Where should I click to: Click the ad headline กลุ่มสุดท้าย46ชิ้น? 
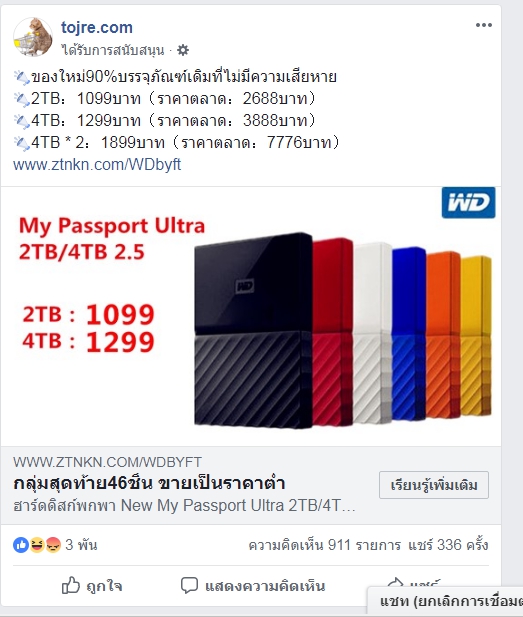tap(149, 483)
